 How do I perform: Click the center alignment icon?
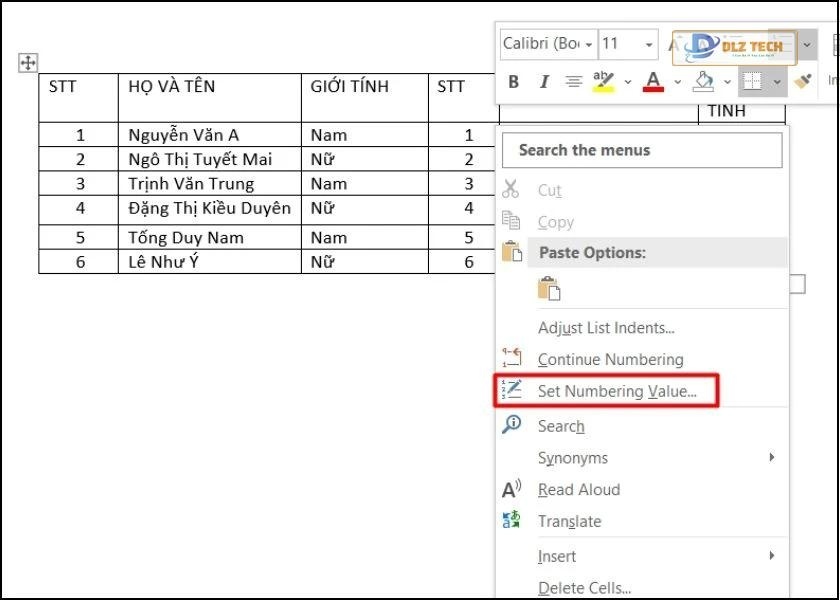coord(574,82)
